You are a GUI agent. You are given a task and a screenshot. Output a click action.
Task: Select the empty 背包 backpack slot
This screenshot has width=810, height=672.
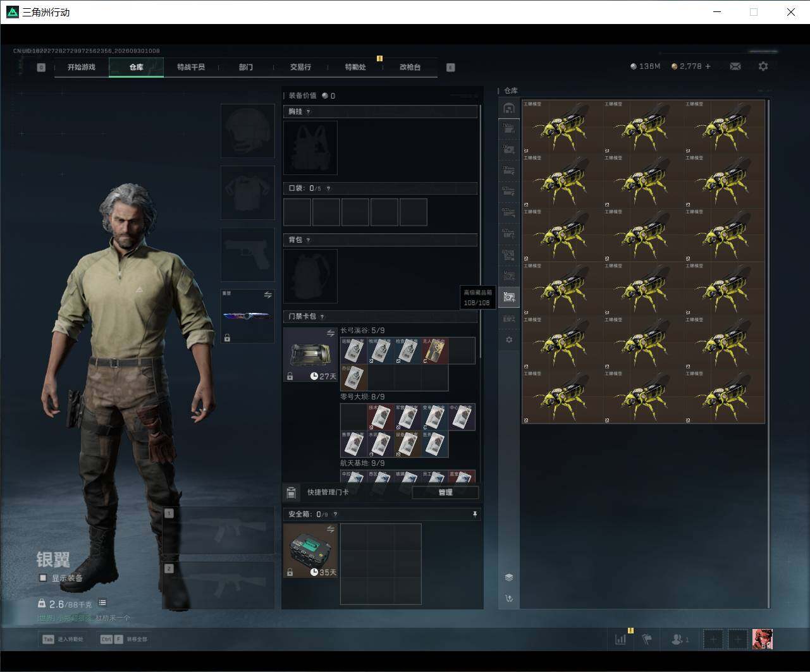coord(310,276)
